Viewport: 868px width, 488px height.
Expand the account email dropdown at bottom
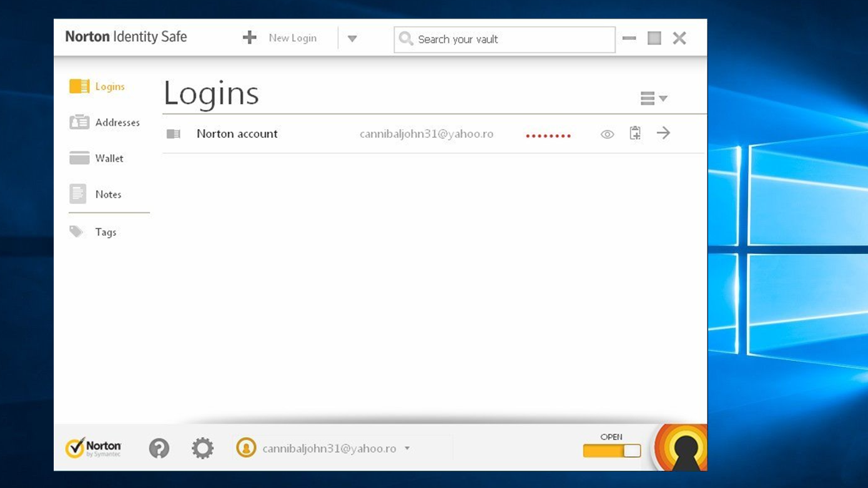(x=407, y=449)
